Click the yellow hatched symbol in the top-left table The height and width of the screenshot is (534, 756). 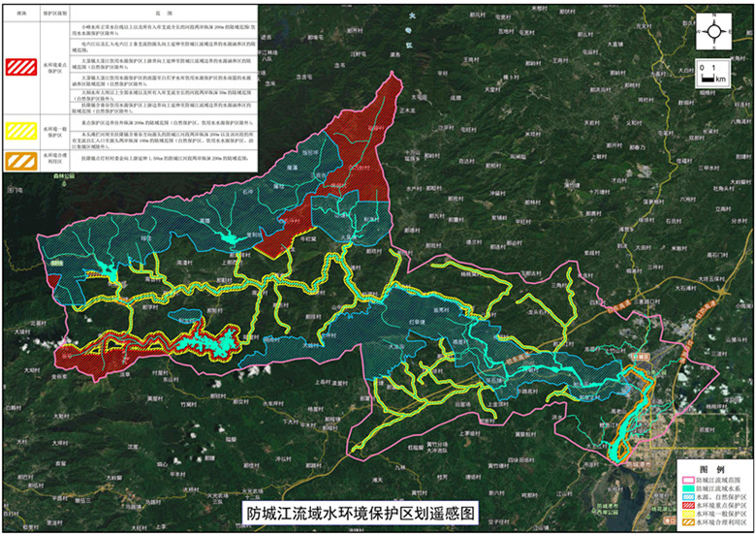19,130
